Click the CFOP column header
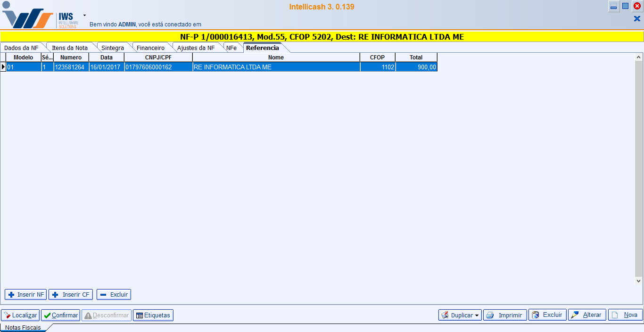The width and height of the screenshot is (644, 332). [378, 58]
